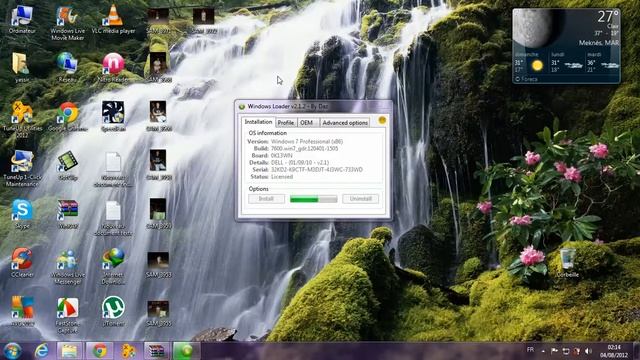
Task: Launch CCleaner desktop shortcut
Action: click(22, 263)
